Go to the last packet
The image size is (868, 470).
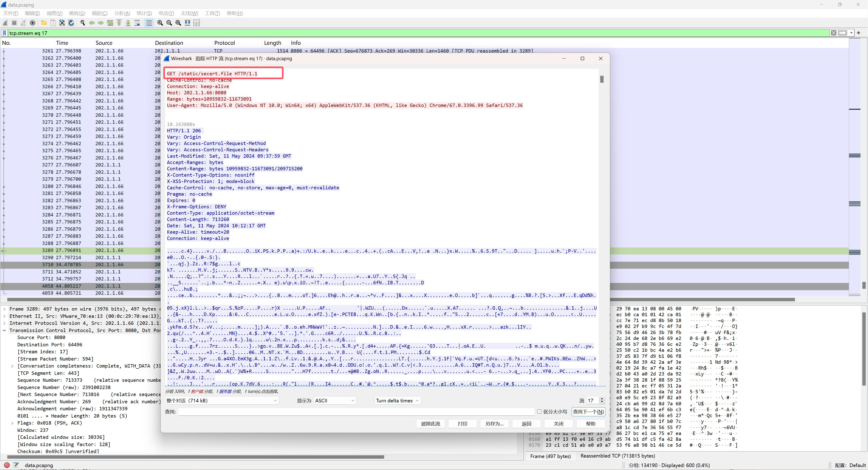coord(128,23)
